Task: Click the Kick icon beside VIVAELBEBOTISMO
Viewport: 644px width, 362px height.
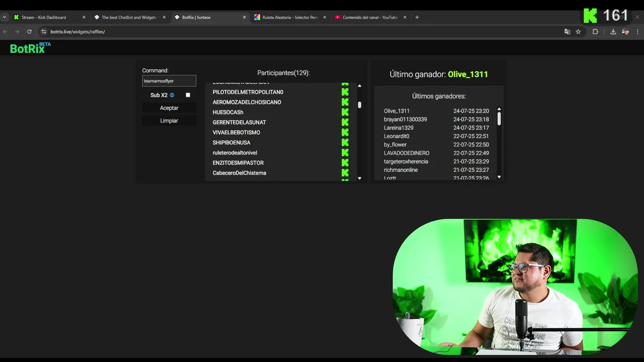Action: pos(345,132)
